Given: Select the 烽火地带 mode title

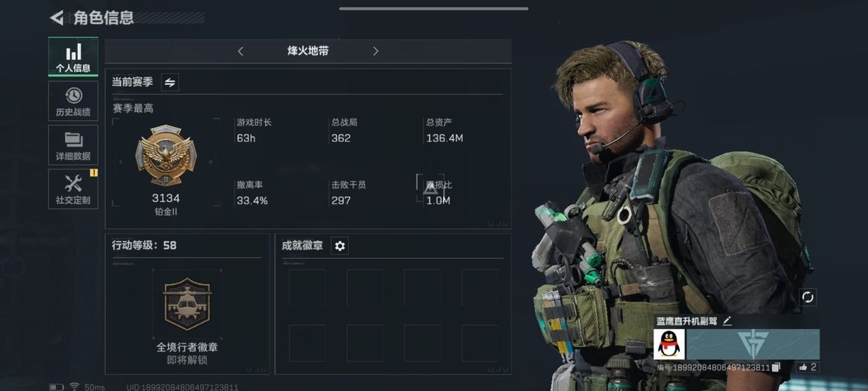Looking at the screenshot, I should (307, 51).
